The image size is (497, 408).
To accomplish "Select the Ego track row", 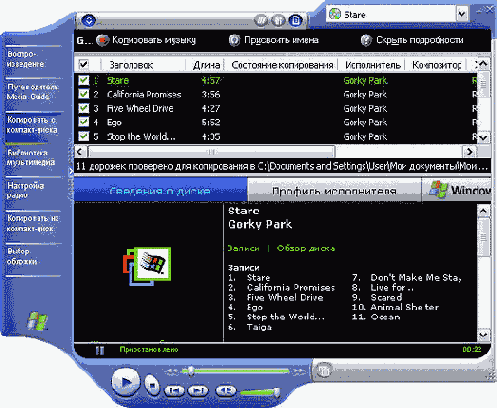I will click(x=276, y=122).
